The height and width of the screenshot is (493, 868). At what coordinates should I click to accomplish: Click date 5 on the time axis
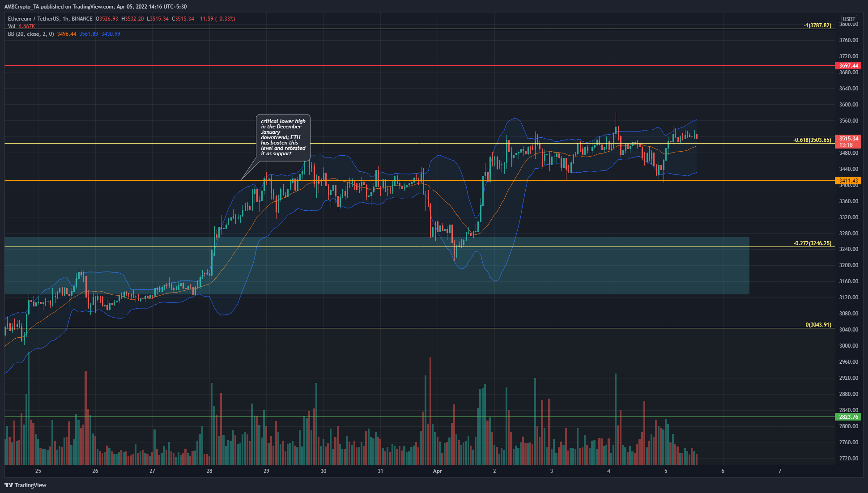coord(666,471)
